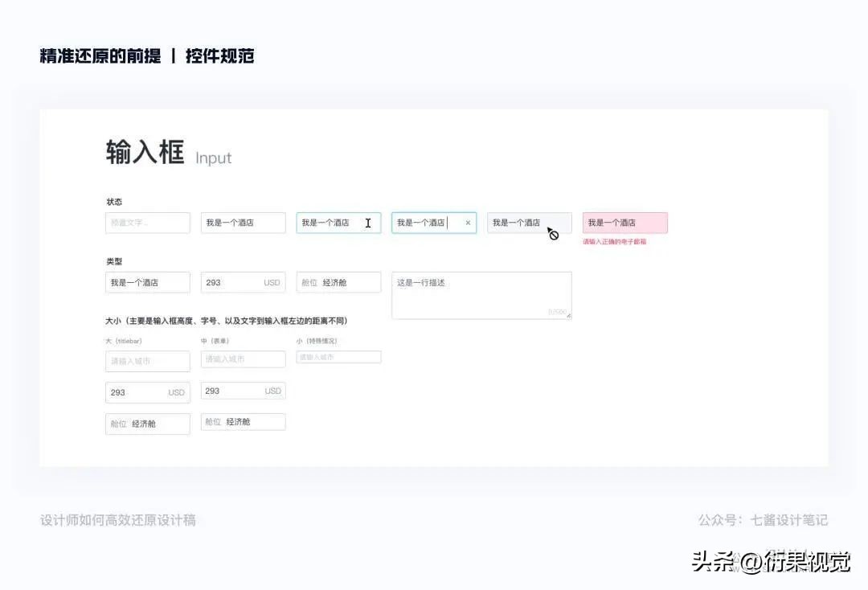Open the 舱位 经济舱 selector in the 类型 row
868x590 pixels.
point(338,282)
